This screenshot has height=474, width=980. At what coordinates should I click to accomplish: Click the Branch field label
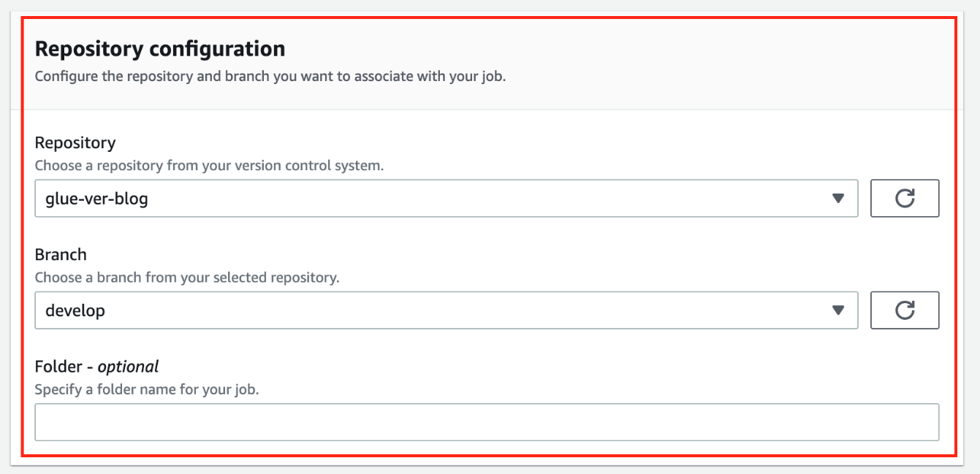[61, 254]
